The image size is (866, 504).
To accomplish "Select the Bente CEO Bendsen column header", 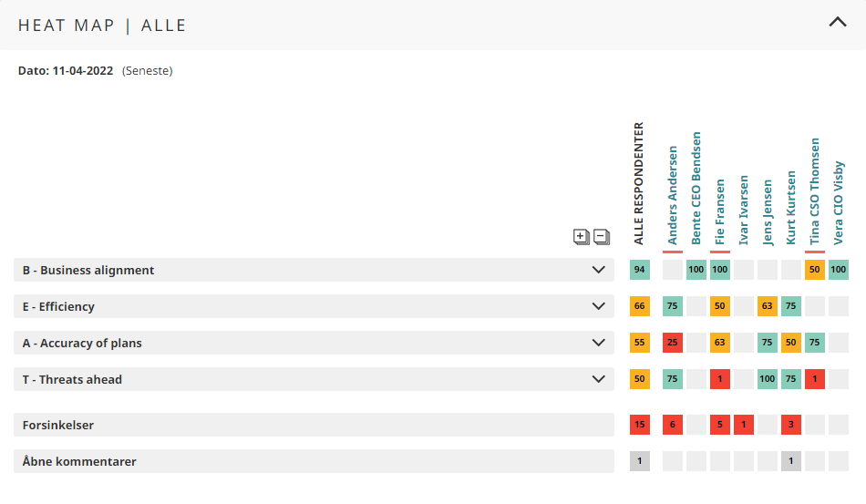I will pos(696,189).
